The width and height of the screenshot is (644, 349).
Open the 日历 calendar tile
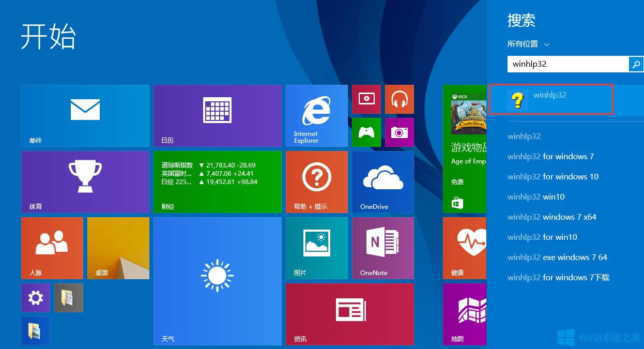[217, 115]
